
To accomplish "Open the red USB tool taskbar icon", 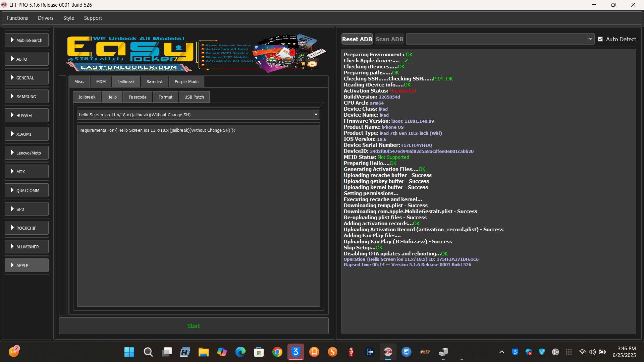I will 351,352.
